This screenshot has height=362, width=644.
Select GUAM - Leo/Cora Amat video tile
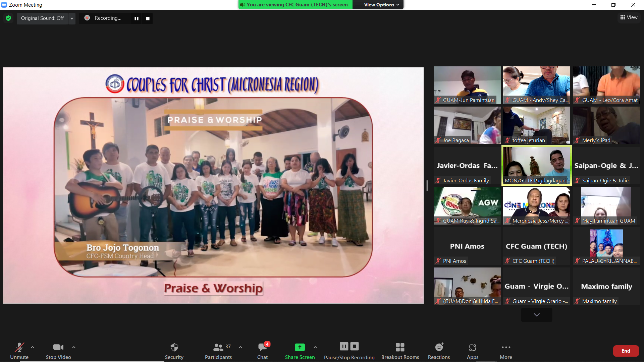pos(606,85)
